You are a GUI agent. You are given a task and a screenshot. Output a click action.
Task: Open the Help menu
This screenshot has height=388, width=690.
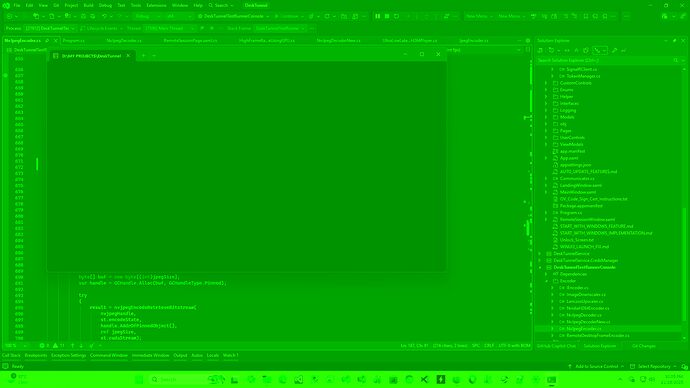[x=198, y=5]
